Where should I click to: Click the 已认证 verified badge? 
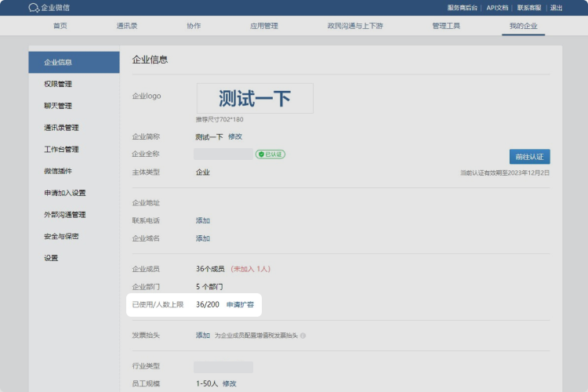pyautogui.click(x=270, y=154)
